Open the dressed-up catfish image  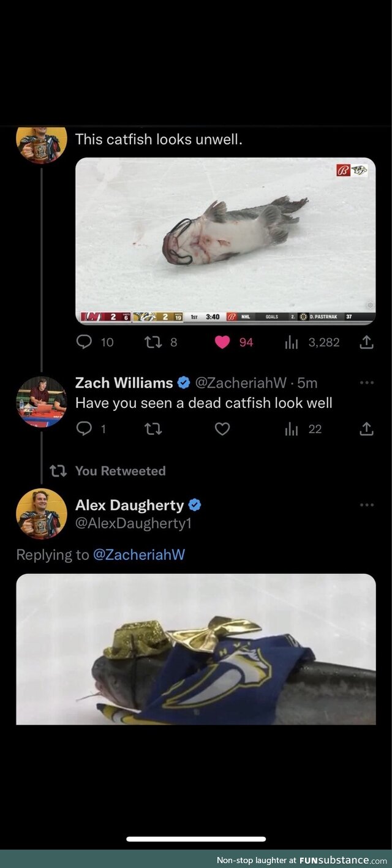point(195,649)
